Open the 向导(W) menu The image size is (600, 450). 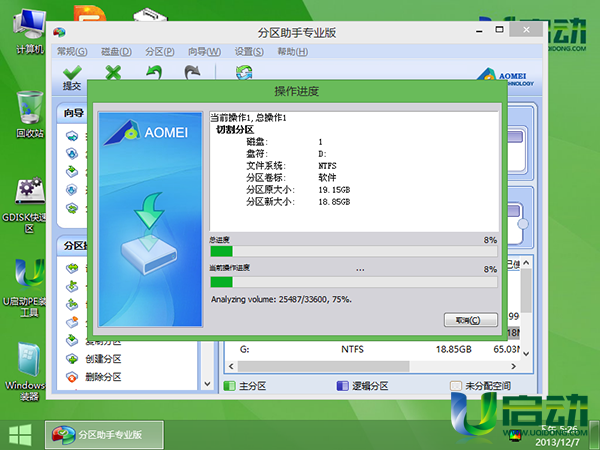coord(204,51)
